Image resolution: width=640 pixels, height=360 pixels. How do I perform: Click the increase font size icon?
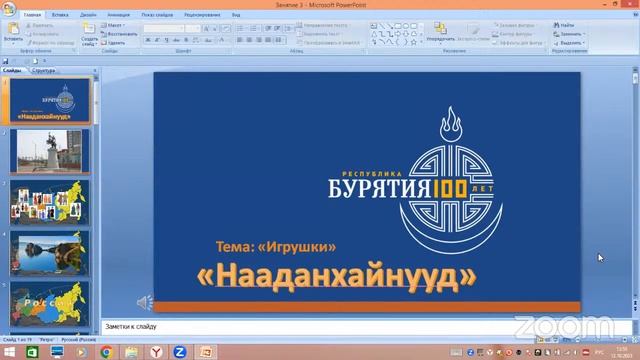pos(206,29)
